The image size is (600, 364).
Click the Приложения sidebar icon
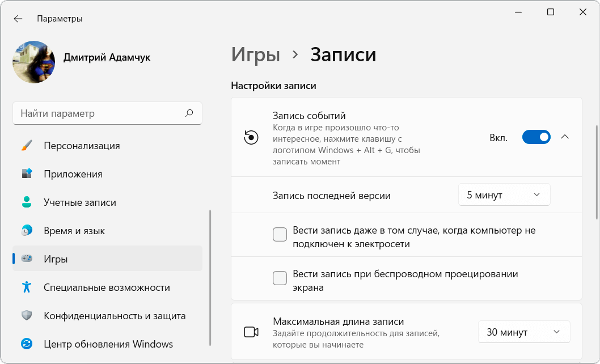(x=27, y=174)
